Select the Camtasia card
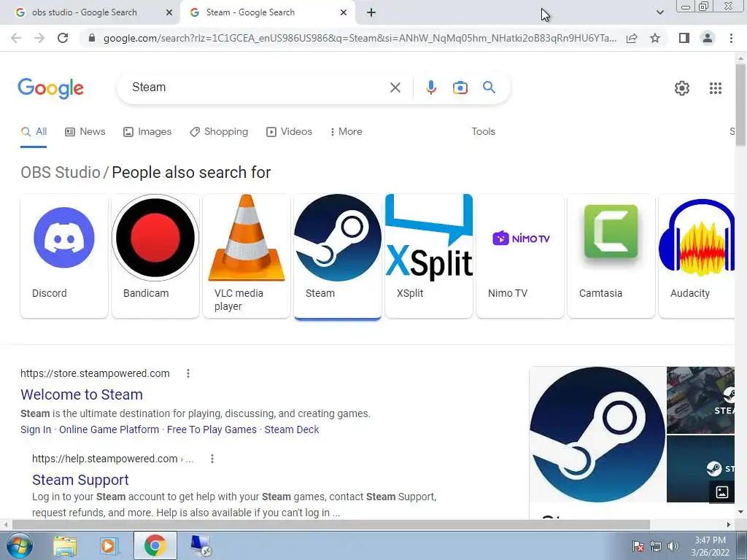This screenshot has height=560, width=747. [x=611, y=255]
